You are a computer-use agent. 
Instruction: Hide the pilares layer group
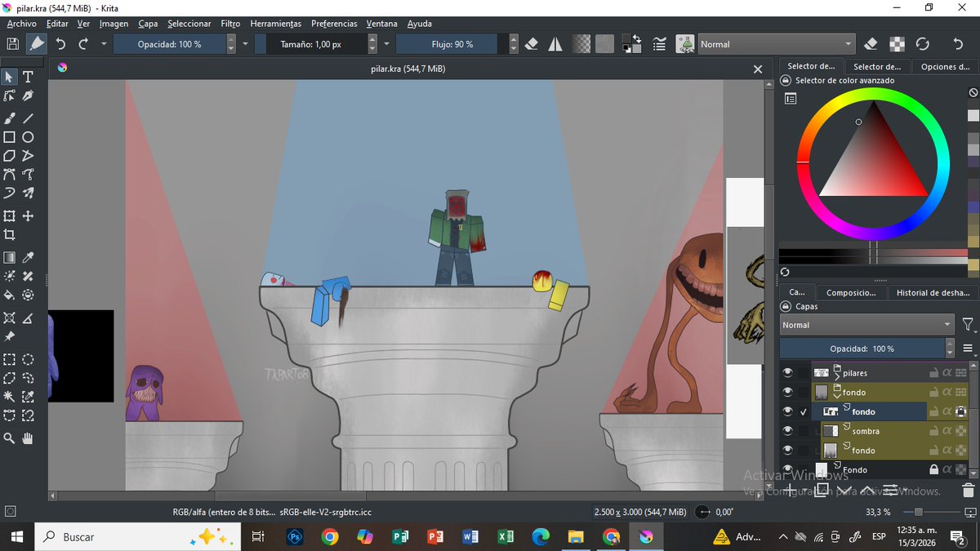(787, 372)
